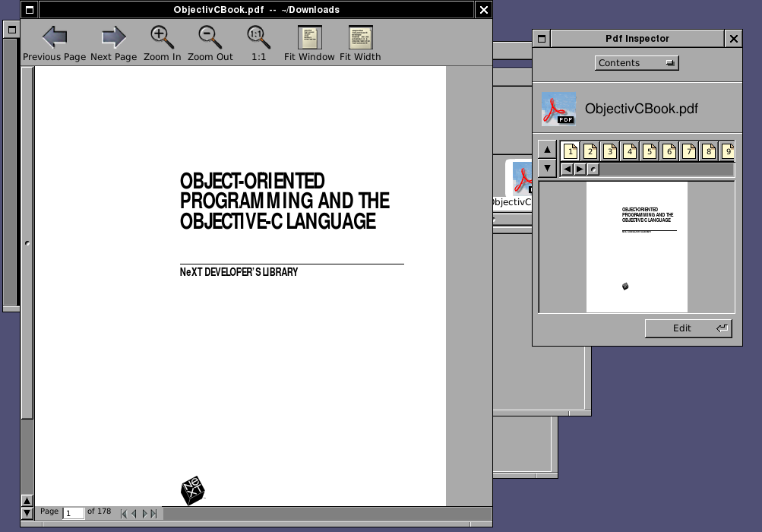Click the NeXT cube logo on the page
Screen dimensions: 762x532
click(193, 491)
